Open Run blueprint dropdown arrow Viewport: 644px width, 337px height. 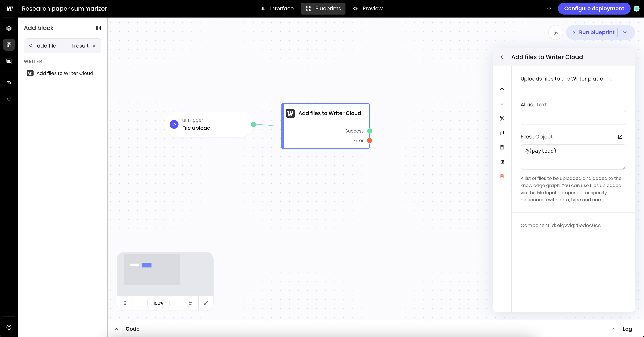(x=625, y=32)
